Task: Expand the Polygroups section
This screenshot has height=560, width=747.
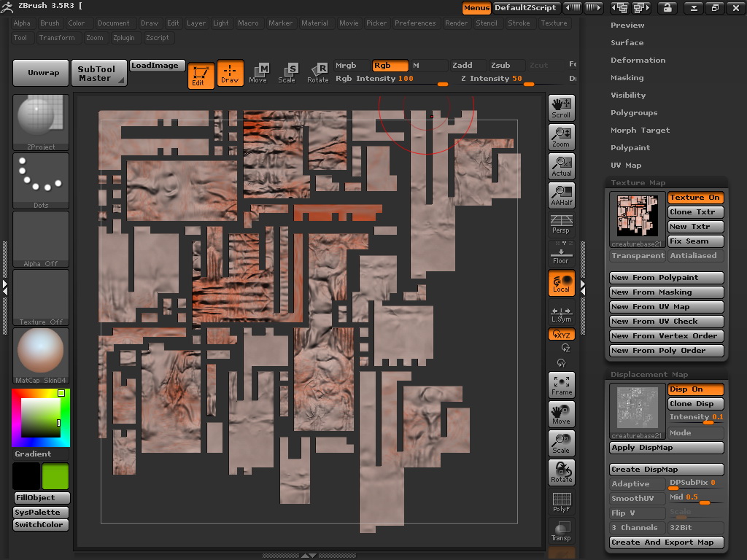Action: tap(633, 113)
